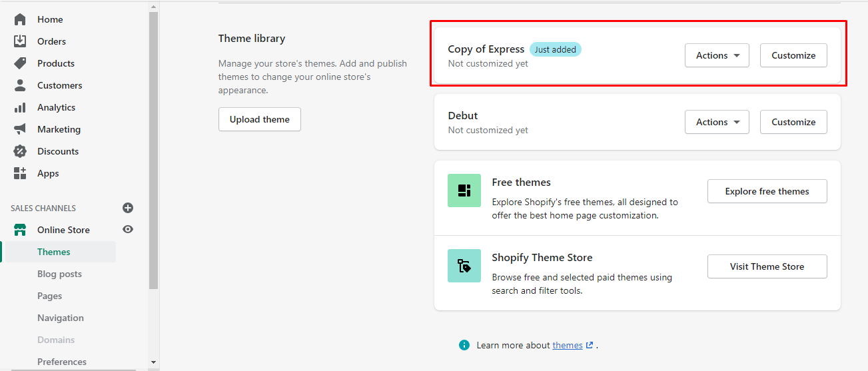This screenshot has width=868, height=371.
Task: Open Discounts in sidebar menu
Action: click(x=59, y=151)
